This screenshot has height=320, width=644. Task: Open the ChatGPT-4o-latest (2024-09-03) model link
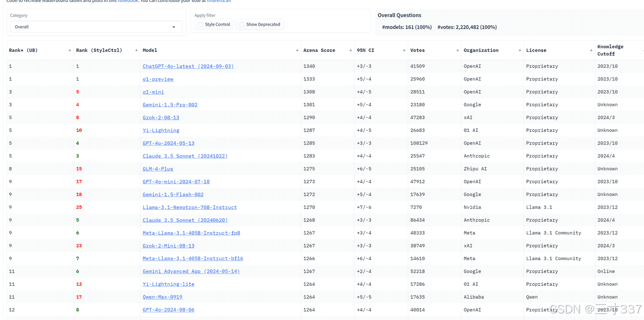188,66
